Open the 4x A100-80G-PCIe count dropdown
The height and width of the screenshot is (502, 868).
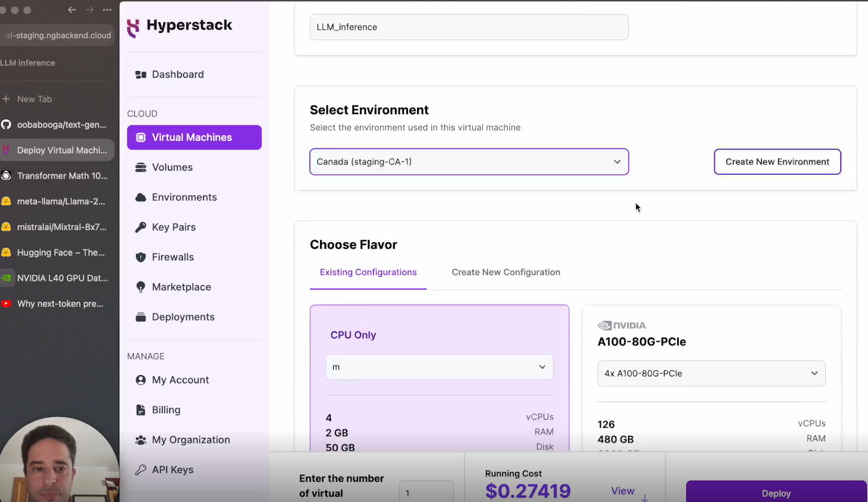(711, 374)
